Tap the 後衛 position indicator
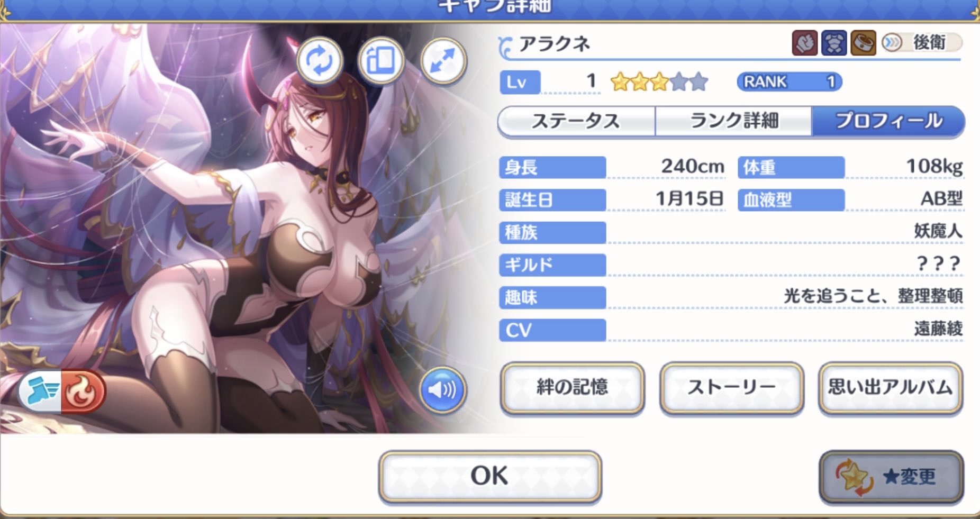 coord(921,42)
